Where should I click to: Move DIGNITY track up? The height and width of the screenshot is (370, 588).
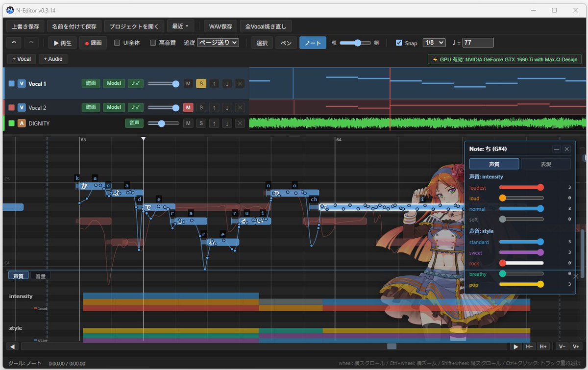[x=214, y=123]
